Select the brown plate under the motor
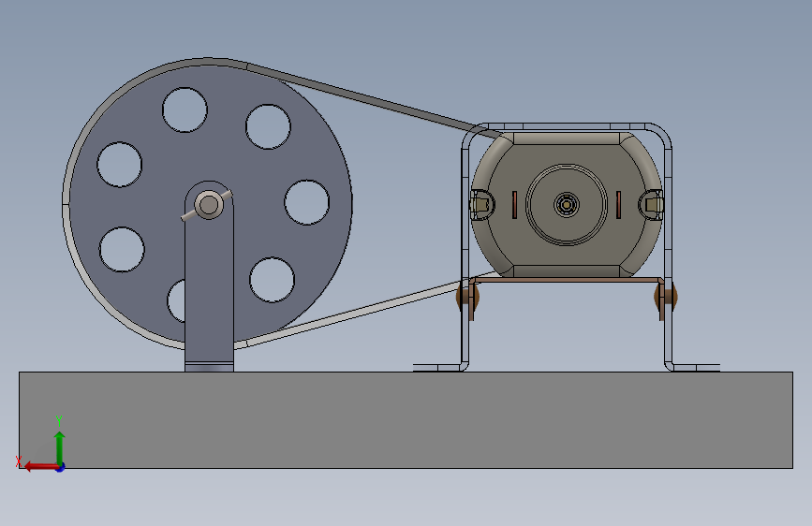The image size is (812, 526). pos(567,280)
